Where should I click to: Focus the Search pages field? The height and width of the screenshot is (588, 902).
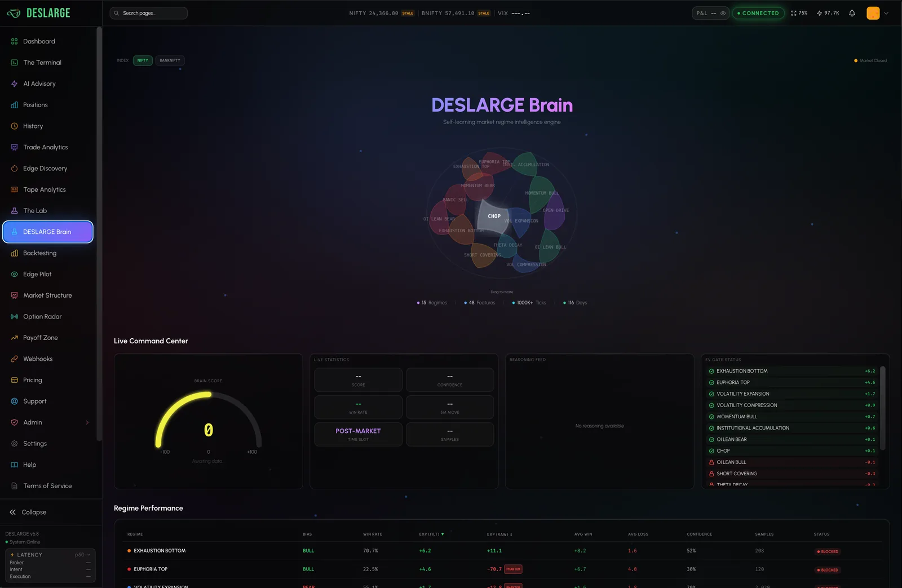point(149,13)
